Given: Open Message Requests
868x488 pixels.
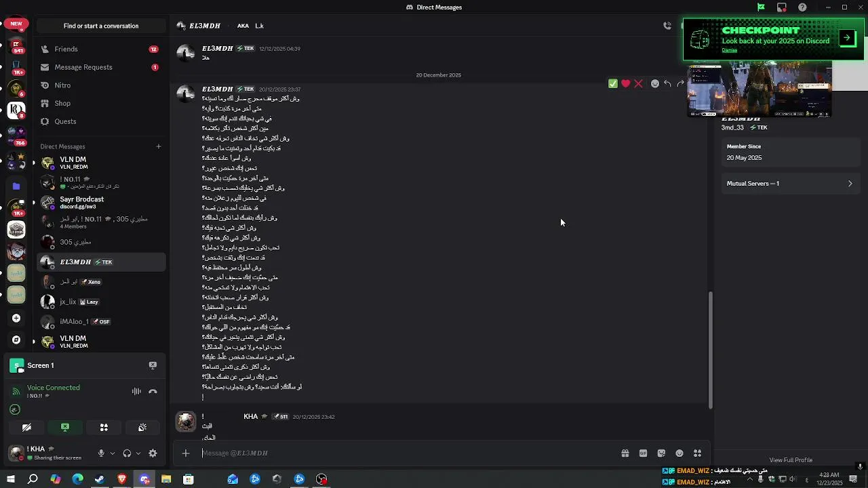Looking at the screenshot, I should 101,67.
